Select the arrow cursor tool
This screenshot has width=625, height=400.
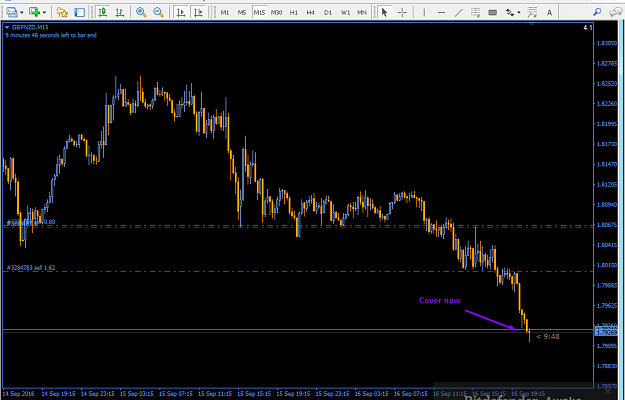[x=384, y=12]
